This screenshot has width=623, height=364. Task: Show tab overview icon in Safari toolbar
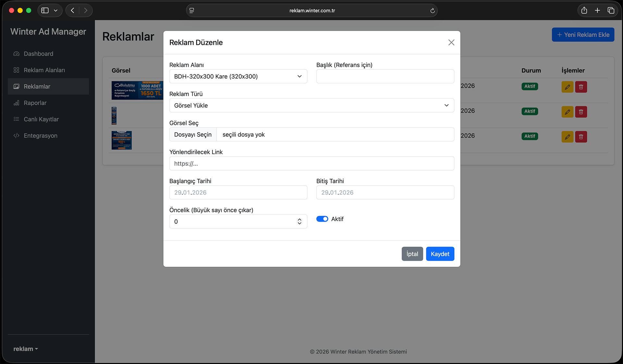tap(611, 10)
